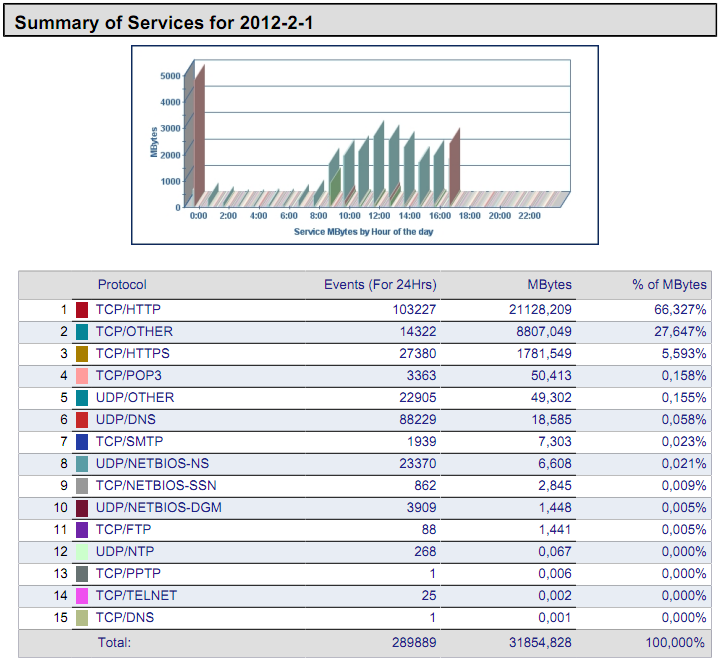
Task: Click the TCP/HTTPS gold color swatch
Action: [82, 354]
